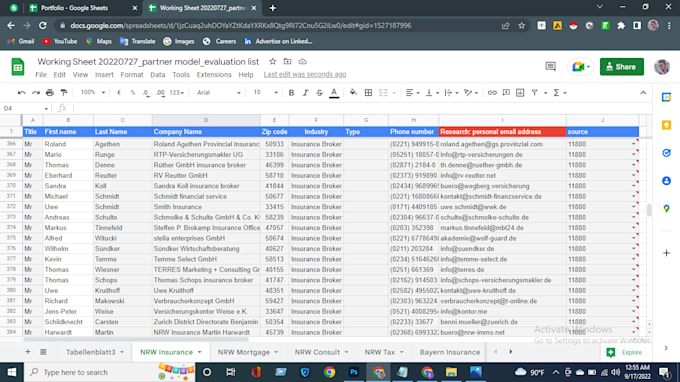This screenshot has width=680, height=382.
Task: Click the Windows Start button
Action: [x=12, y=372]
